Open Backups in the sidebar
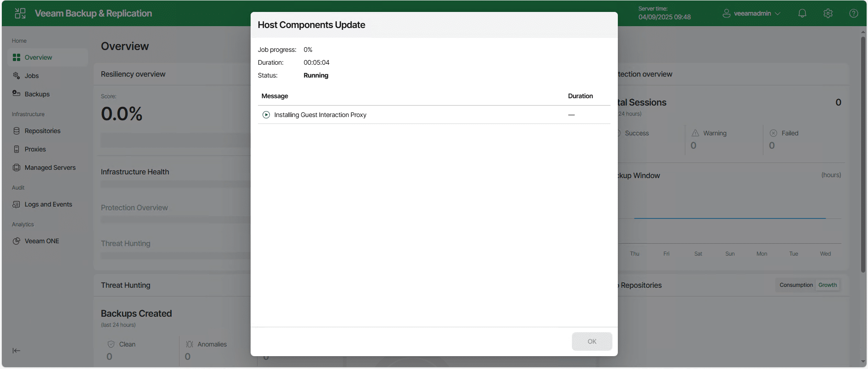The height and width of the screenshot is (369, 868). (37, 94)
